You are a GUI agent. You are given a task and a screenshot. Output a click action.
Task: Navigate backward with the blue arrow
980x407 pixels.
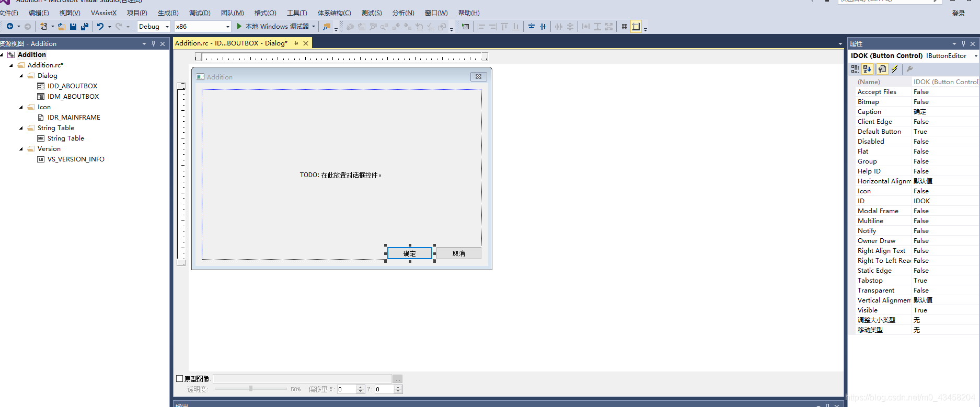tap(10, 26)
